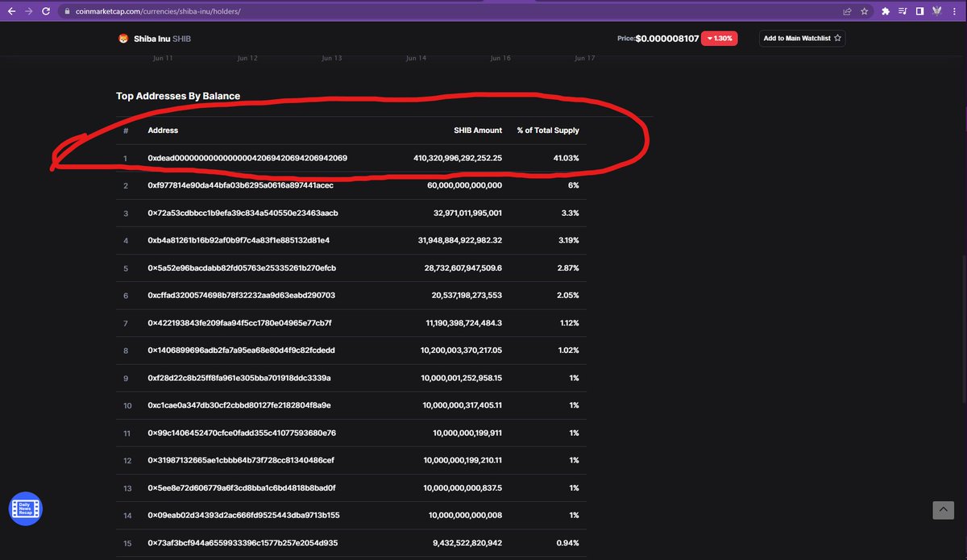
Task: Click the 1.12% supply value
Action: (x=568, y=323)
